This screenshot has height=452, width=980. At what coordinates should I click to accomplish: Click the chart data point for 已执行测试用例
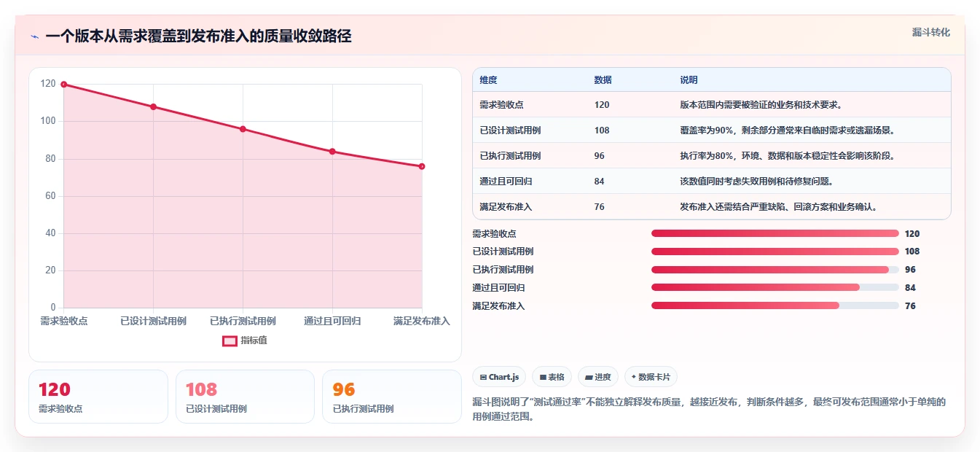[x=243, y=129]
